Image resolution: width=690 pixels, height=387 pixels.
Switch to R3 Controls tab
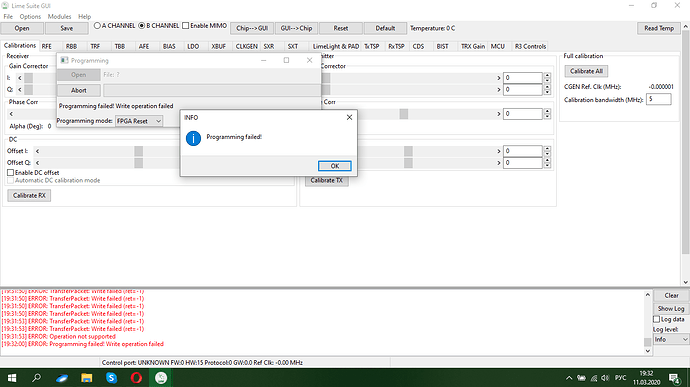coord(530,46)
